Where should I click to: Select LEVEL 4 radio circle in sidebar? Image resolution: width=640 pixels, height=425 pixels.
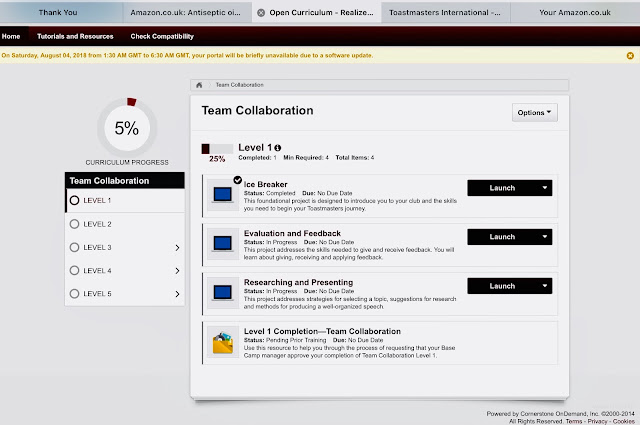click(74, 270)
